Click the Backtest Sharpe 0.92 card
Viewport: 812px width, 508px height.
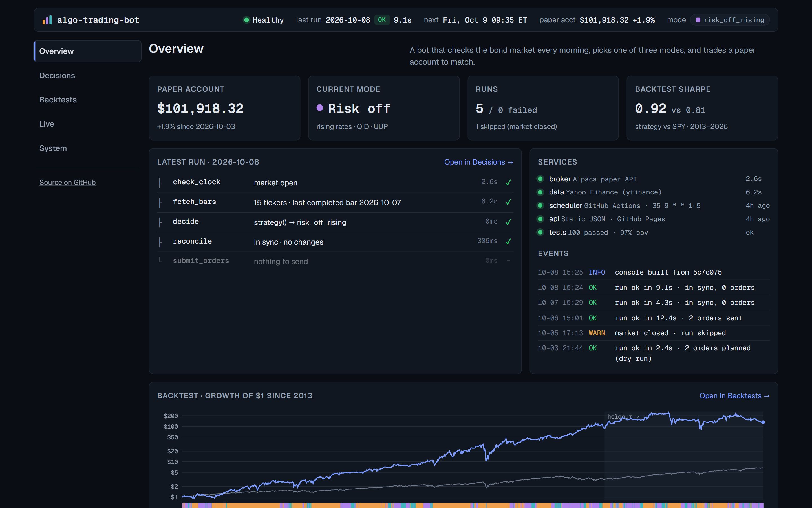702,108
